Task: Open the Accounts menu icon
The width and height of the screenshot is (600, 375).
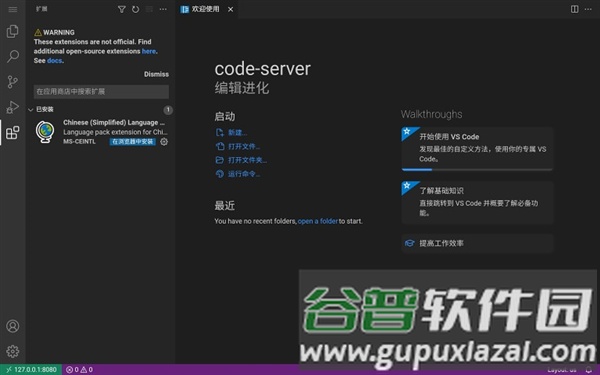Action: tap(13, 326)
